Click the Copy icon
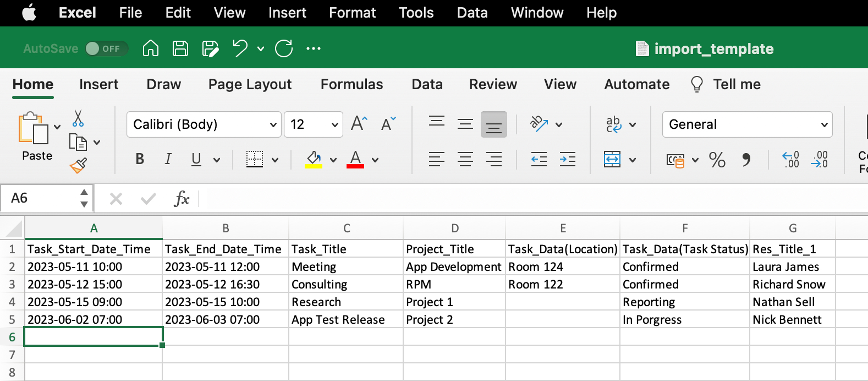 78,142
